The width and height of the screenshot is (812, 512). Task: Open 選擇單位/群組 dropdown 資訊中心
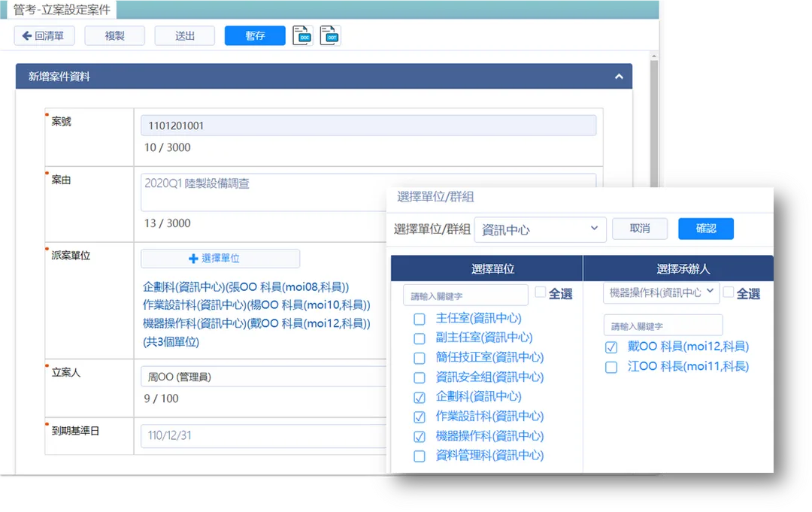[x=540, y=229]
